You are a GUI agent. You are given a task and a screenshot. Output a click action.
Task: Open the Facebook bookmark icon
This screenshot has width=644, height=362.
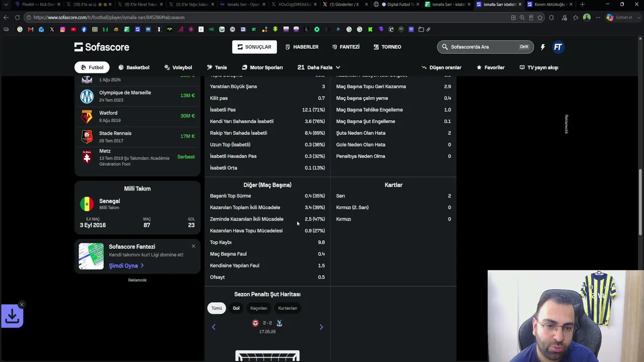(84, 29)
